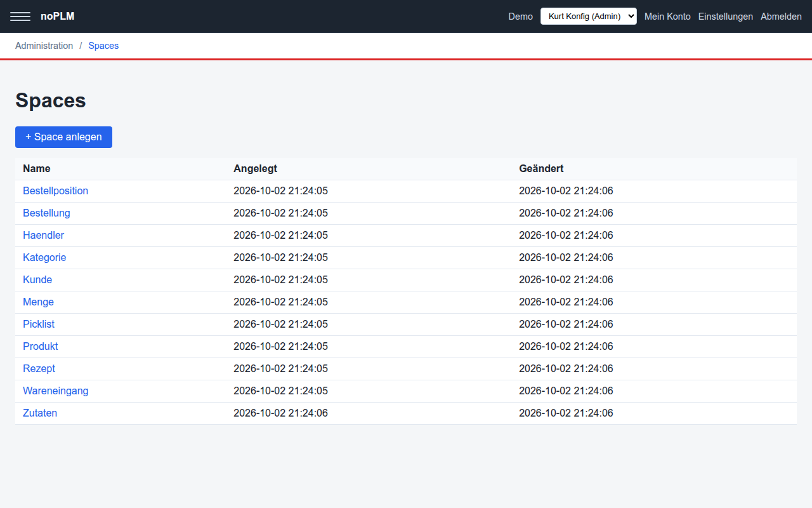Open the Rezept space
The height and width of the screenshot is (508, 812).
point(39,369)
